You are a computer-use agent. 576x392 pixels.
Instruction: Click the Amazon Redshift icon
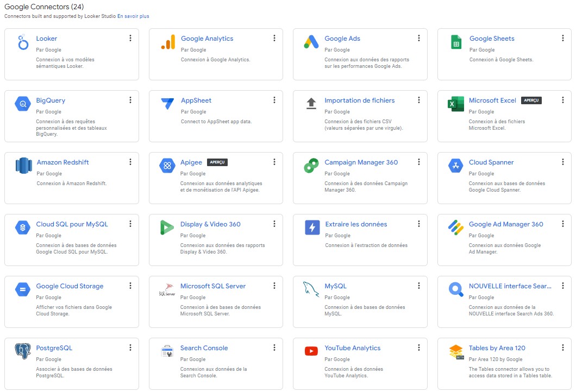(23, 166)
